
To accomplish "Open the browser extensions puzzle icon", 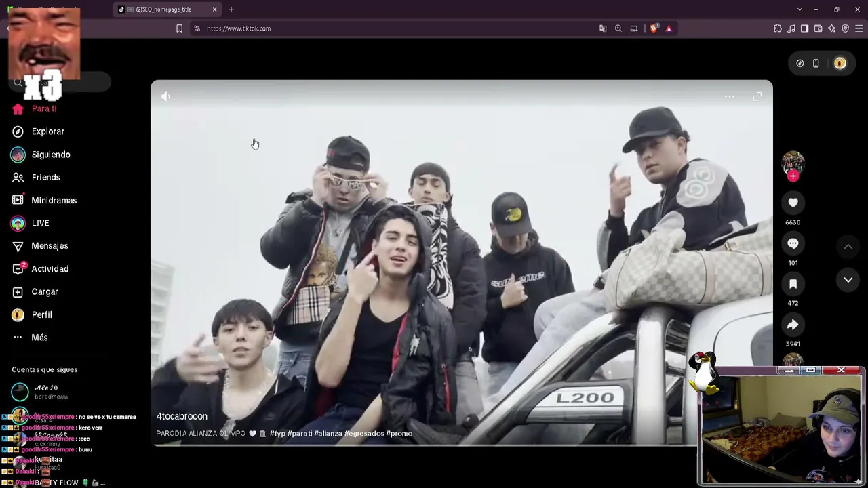I will tap(778, 28).
